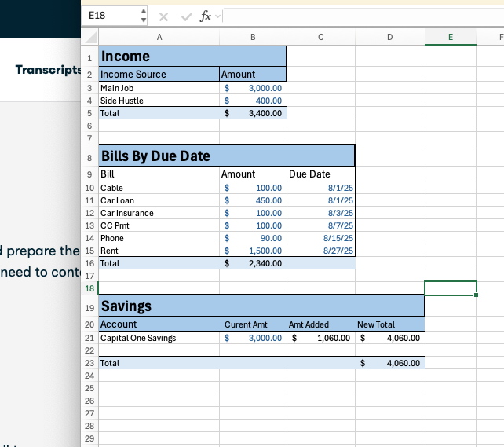Select column A header
Image resolution: width=504 pixels, height=447 pixels.
point(159,37)
